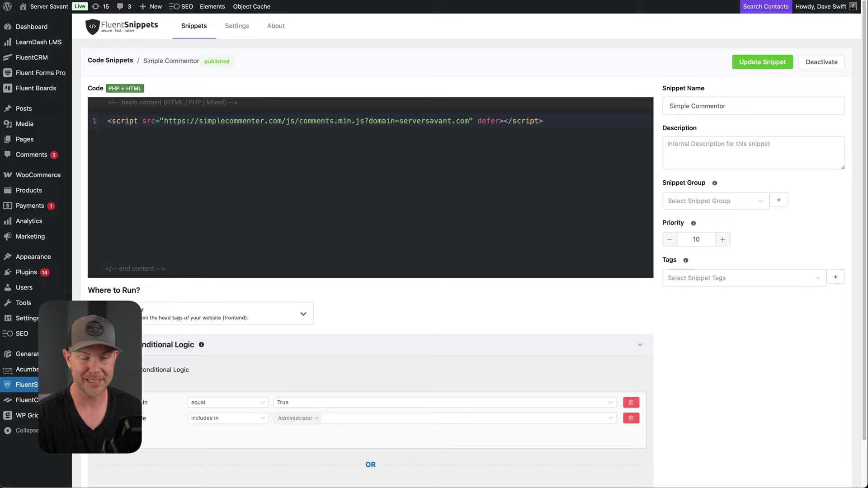
Task: Open the Select Snippet Tags dropdown
Action: (x=744, y=278)
